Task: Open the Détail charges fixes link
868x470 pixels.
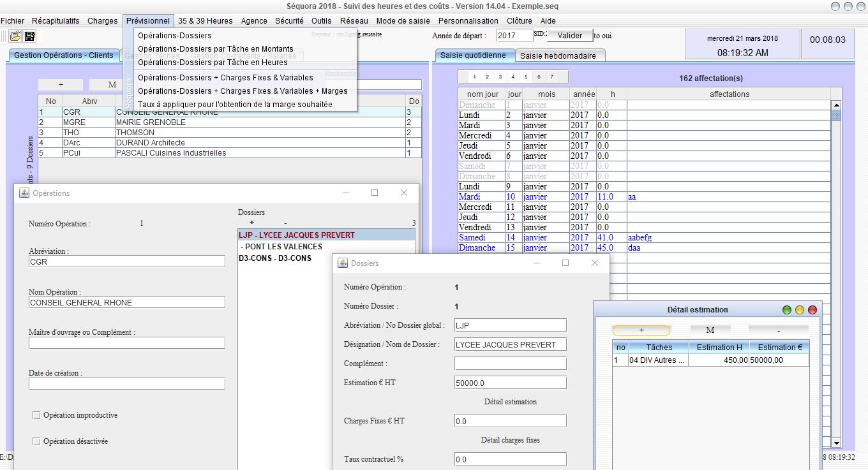Action: 510,440
